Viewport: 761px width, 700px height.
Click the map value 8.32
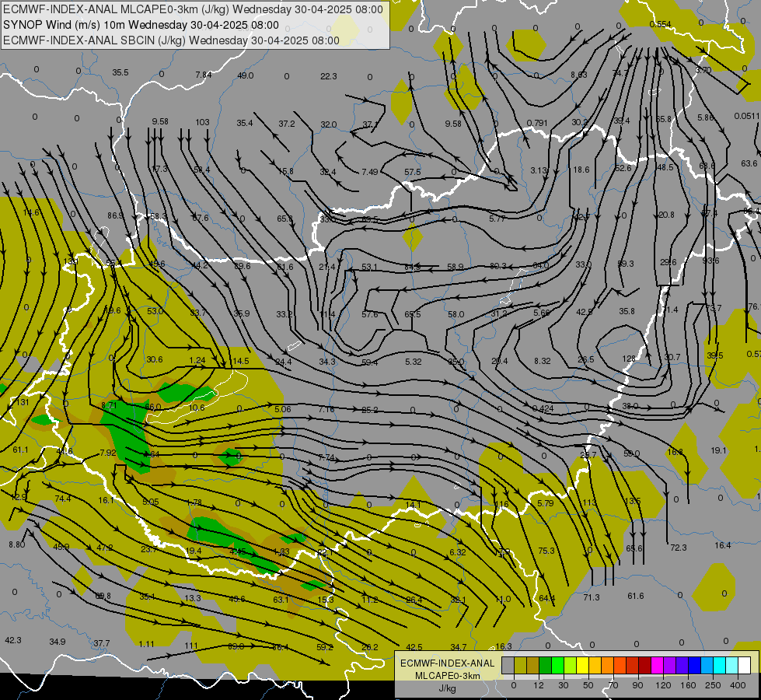(542, 361)
